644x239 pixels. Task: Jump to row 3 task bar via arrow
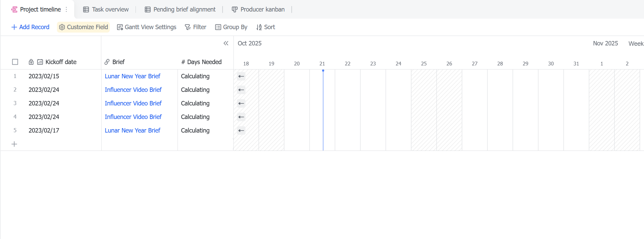click(x=241, y=103)
